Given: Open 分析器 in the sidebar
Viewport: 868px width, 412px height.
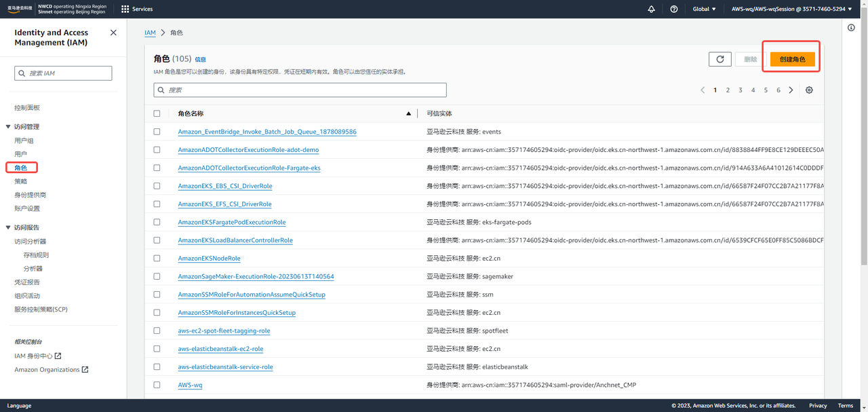Looking at the screenshot, I should pos(33,268).
